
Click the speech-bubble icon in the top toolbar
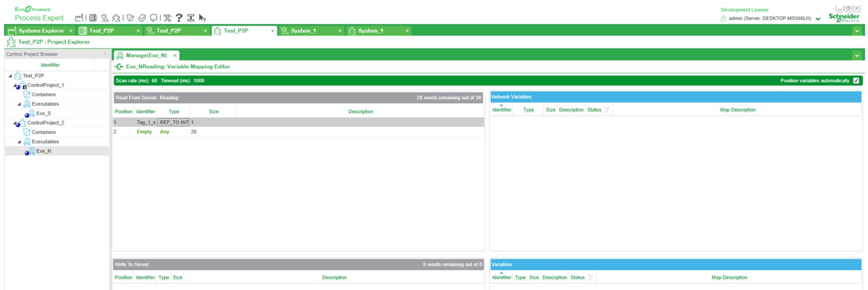(x=152, y=18)
